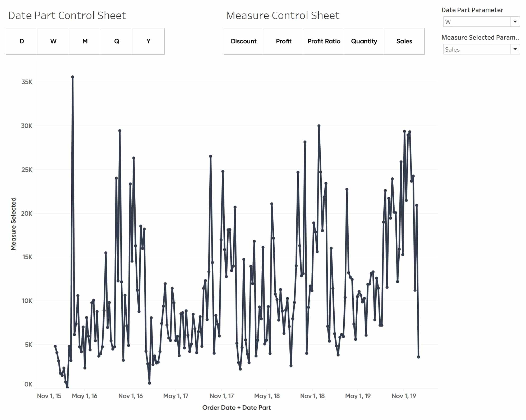The width and height of the screenshot is (526, 420).
Task: Click the Nov 1, 17 axis label
Action: pyautogui.click(x=222, y=396)
